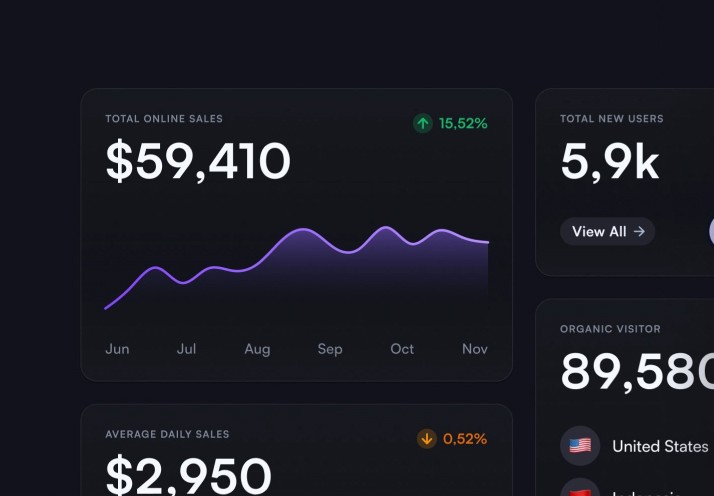Select Sep on the chart axis

(x=330, y=349)
